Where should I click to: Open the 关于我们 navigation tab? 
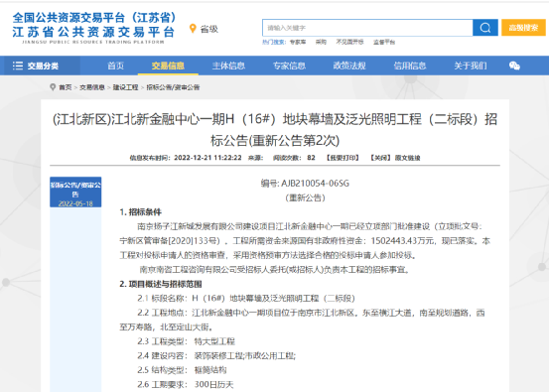click(471, 65)
